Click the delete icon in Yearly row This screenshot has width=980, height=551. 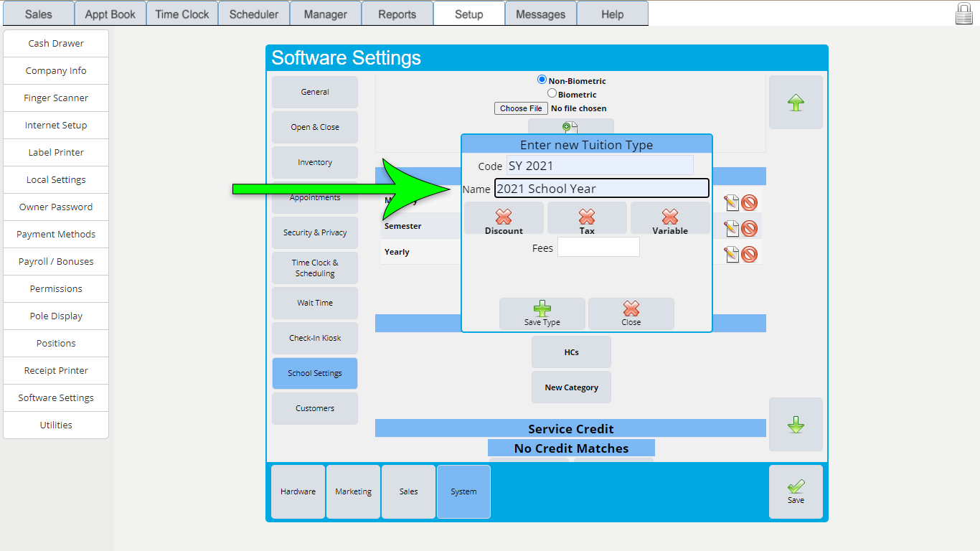(x=749, y=254)
